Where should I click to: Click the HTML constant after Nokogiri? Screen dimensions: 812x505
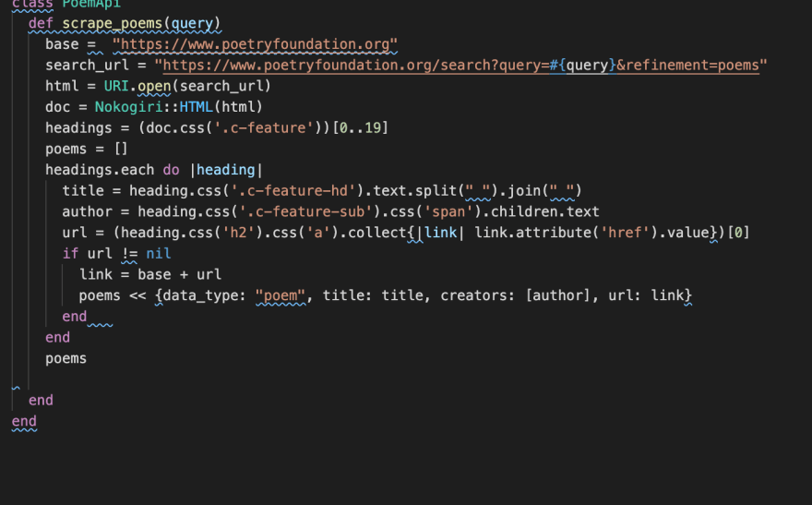click(197, 107)
